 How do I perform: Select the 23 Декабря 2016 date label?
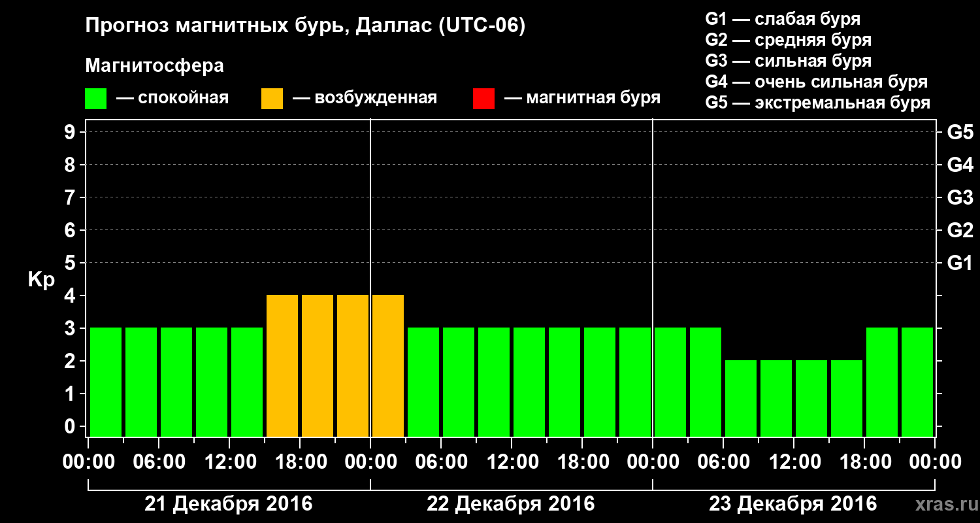tap(793, 504)
